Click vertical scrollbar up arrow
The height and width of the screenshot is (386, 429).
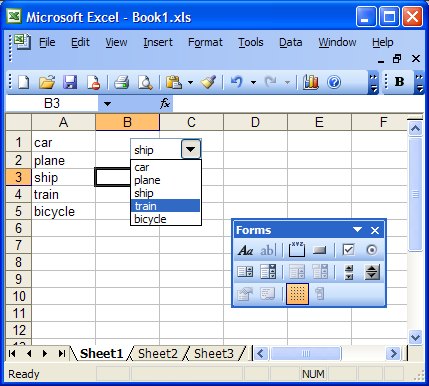point(415,128)
